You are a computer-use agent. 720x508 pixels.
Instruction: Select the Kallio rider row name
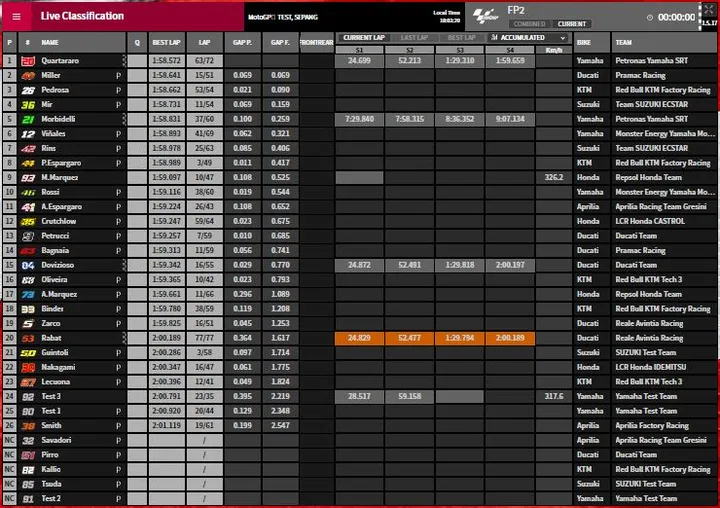coord(51,470)
